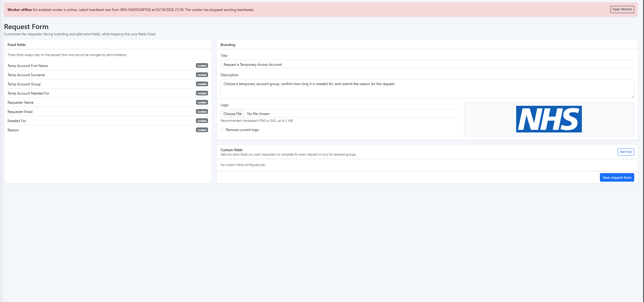Click the Remove current logo label

click(242, 130)
